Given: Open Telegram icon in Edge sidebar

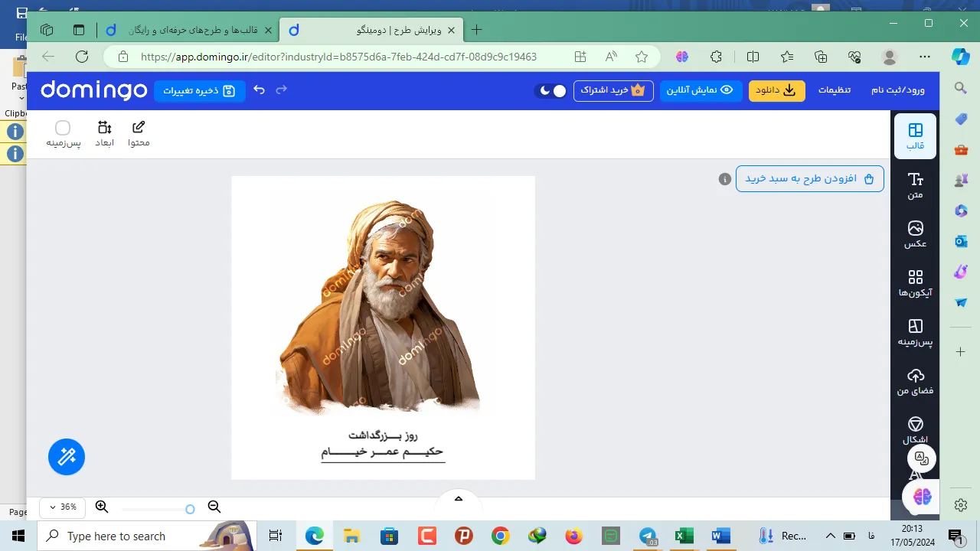Looking at the screenshot, I should pos(961,302).
